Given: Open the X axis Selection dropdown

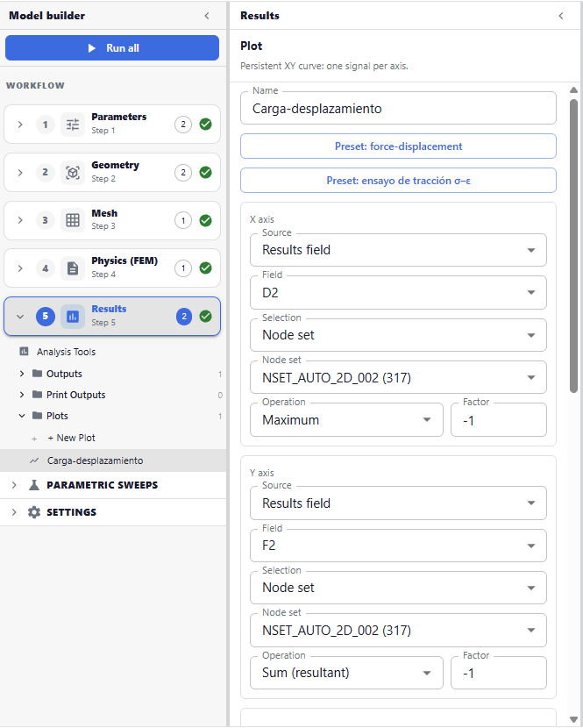Looking at the screenshot, I should click(x=398, y=335).
